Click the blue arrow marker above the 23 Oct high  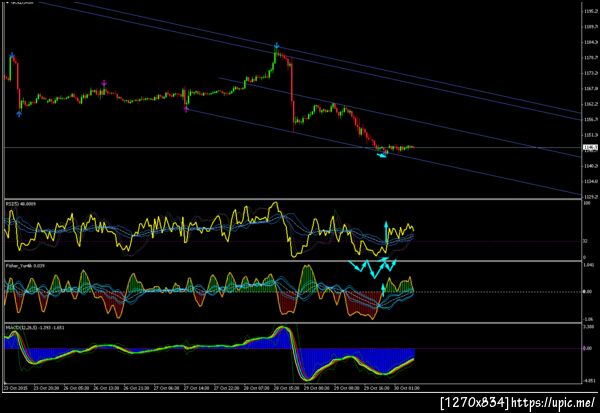(12, 56)
